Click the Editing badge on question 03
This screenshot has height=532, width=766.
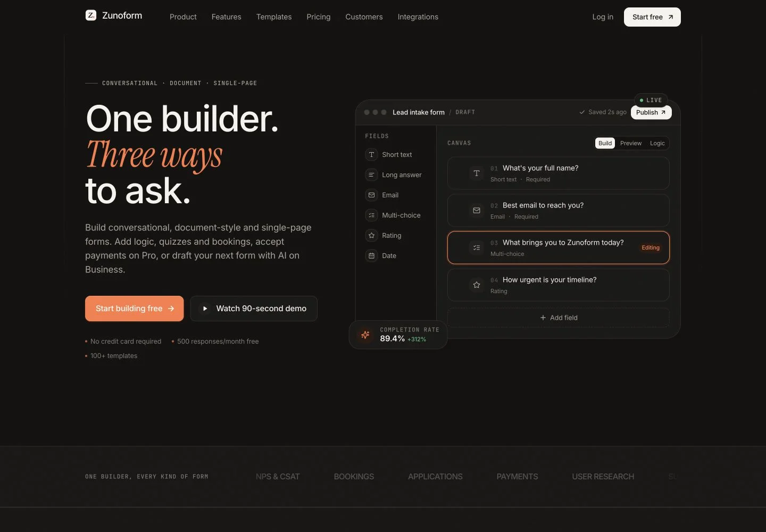click(x=651, y=248)
